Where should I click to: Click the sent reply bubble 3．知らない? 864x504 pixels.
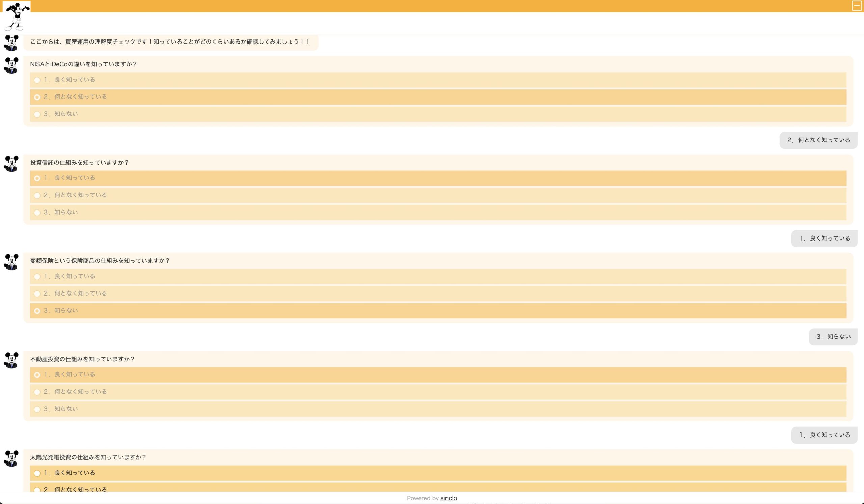pos(833,337)
